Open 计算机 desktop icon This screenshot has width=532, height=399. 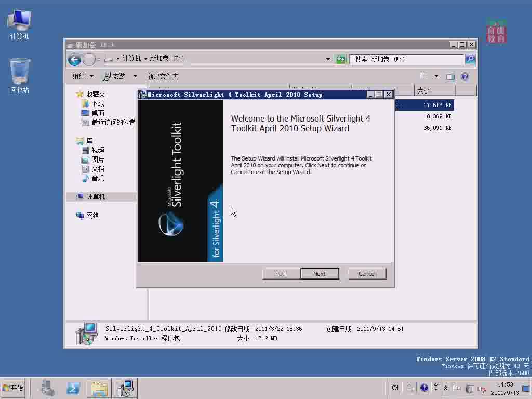[x=19, y=25]
